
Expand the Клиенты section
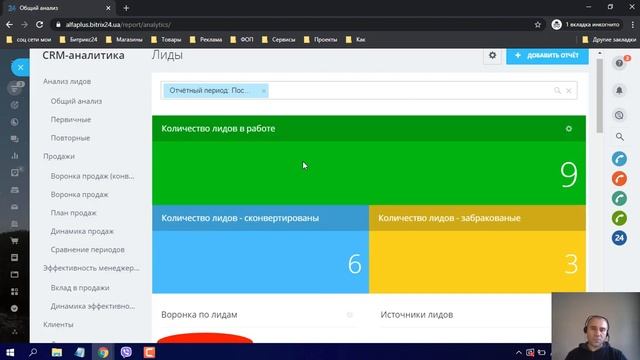[x=58, y=324]
